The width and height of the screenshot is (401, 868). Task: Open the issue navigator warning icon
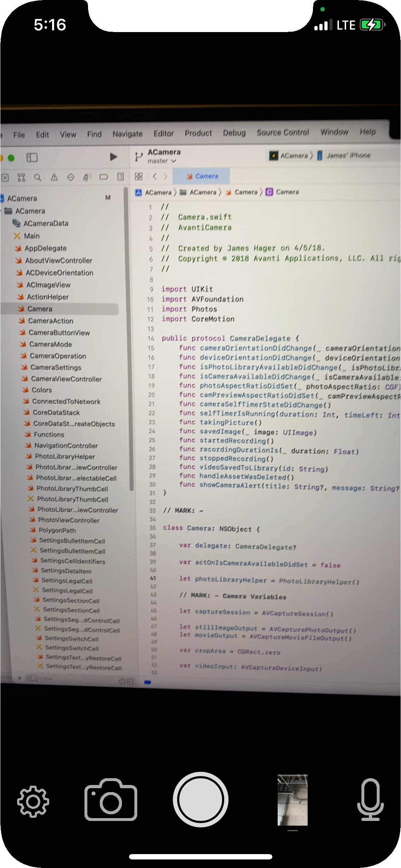click(54, 177)
